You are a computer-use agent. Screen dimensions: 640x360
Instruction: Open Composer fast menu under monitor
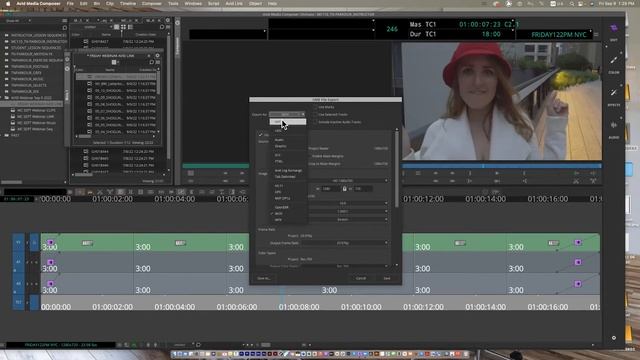pyautogui.click(x=418, y=173)
